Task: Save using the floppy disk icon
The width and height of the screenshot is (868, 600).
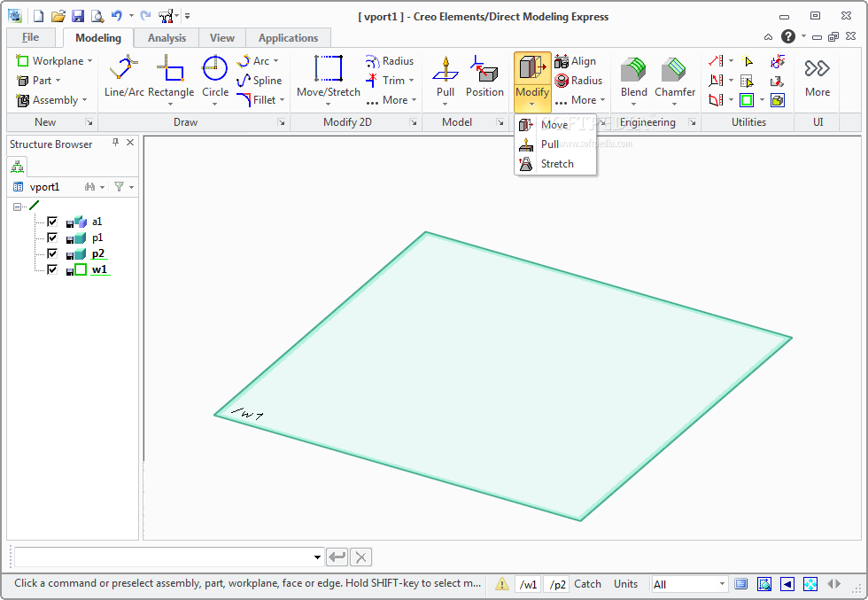Action: tap(78, 16)
